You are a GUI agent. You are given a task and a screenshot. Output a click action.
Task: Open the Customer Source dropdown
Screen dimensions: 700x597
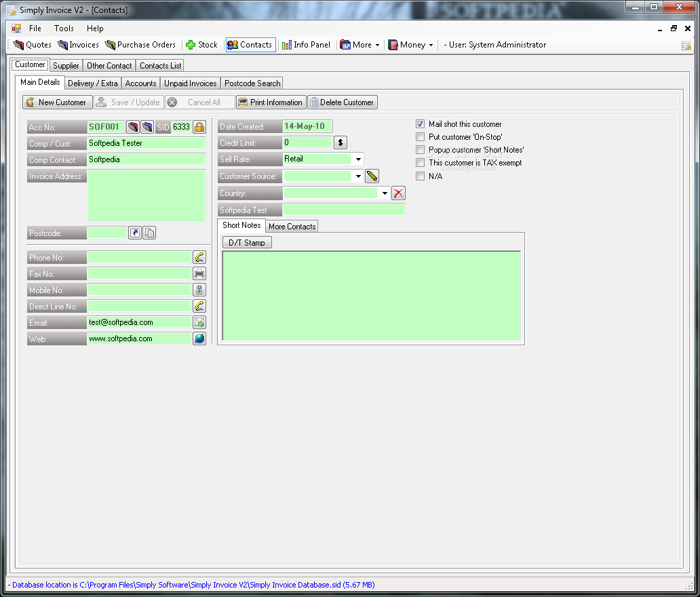coord(358,176)
